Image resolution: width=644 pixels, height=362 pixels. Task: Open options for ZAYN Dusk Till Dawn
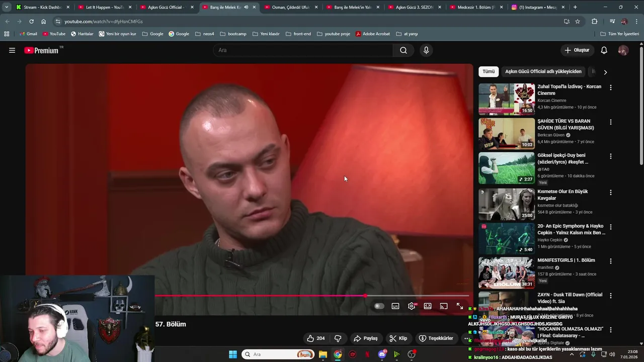(x=611, y=296)
